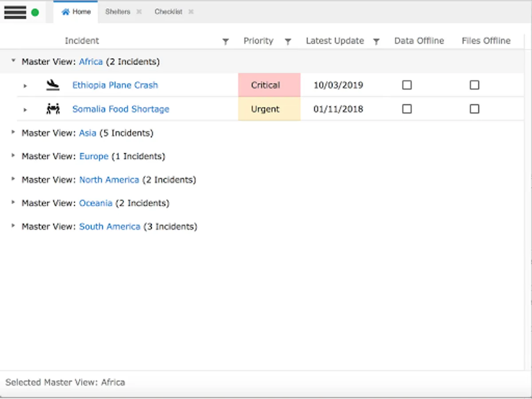Open the North America master view link

tap(109, 180)
